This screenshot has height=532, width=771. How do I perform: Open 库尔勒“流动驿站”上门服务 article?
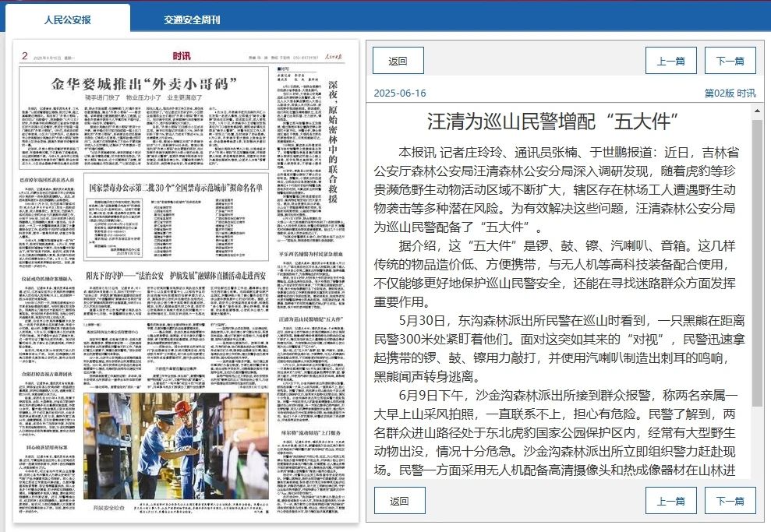(x=311, y=433)
